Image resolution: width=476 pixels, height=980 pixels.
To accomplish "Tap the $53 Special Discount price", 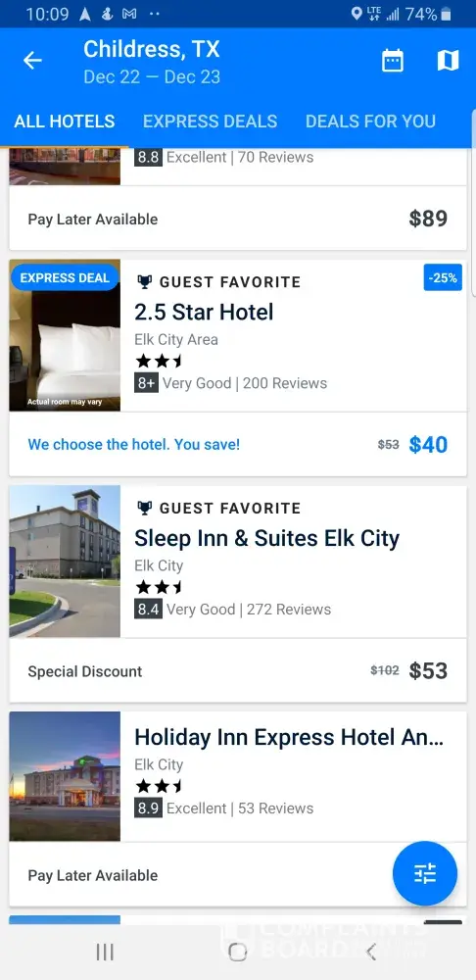I will (x=429, y=670).
